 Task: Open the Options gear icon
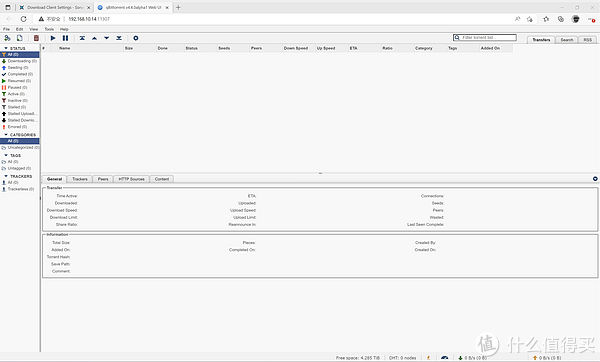point(135,38)
